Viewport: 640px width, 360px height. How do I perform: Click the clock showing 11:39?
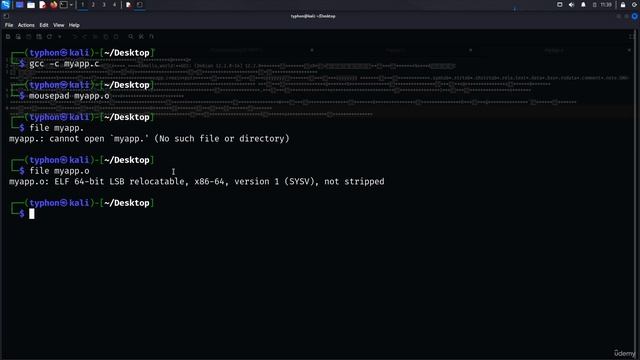[x=606, y=5]
